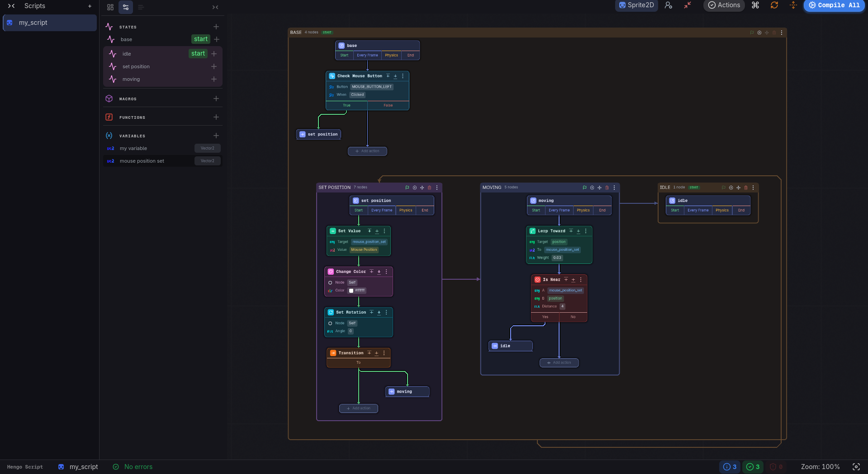This screenshot has width=868, height=474.
Task: Open Vector2 type dropdown for mouse position set
Action: coord(208,161)
